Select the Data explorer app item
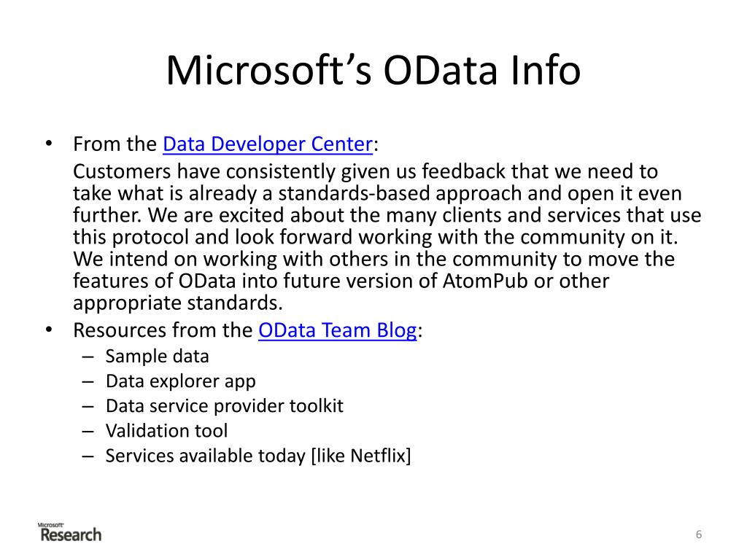The image size is (747, 560). pyautogui.click(x=181, y=381)
